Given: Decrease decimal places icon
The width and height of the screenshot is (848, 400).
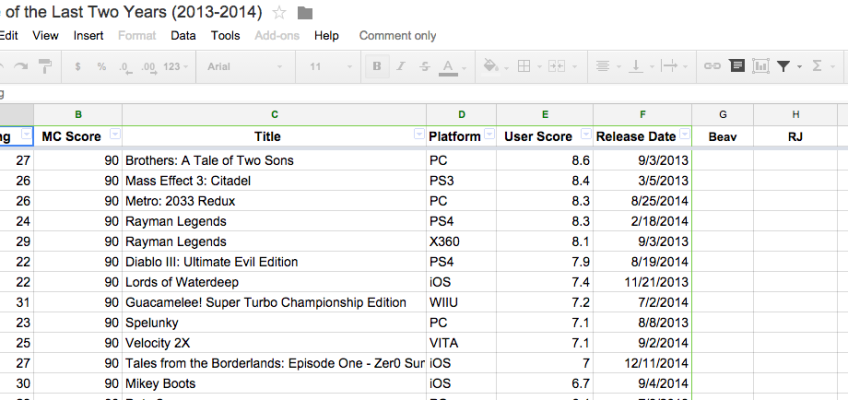Looking at the screenshot, I should tap(125, 67).
